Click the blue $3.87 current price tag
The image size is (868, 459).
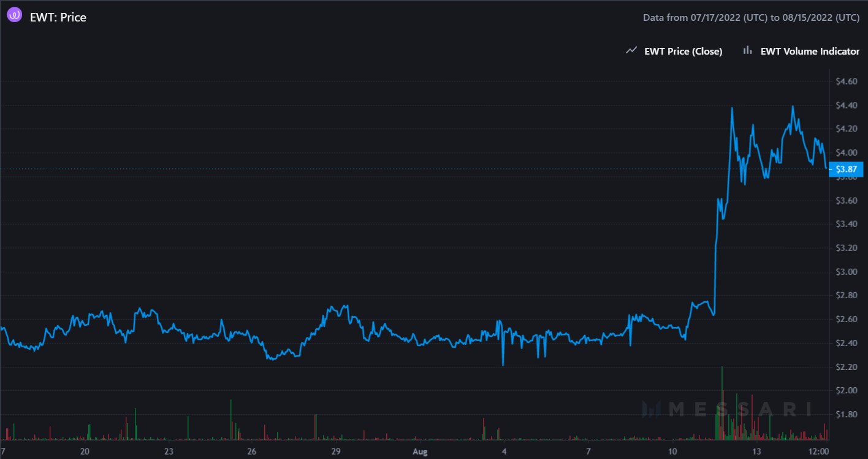(845, 169)
